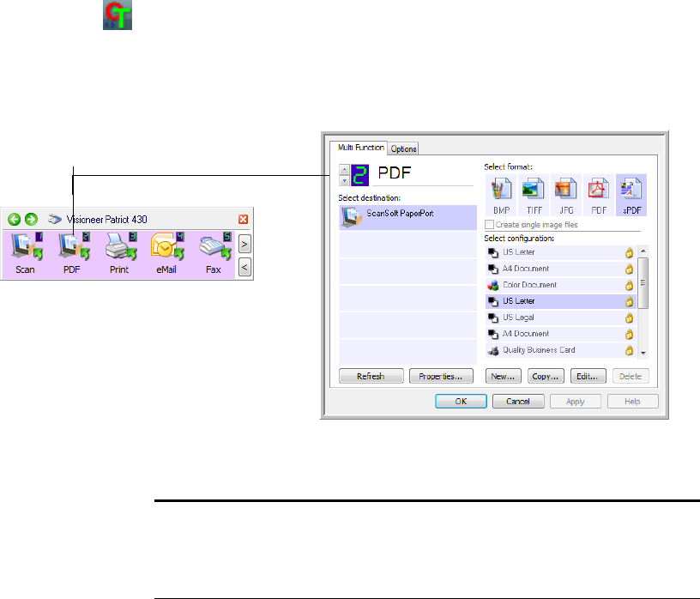This screenshot has width=700, height=599.
Task: Click the eMail button on OneTouch panel
Action: tap(167, 253)
